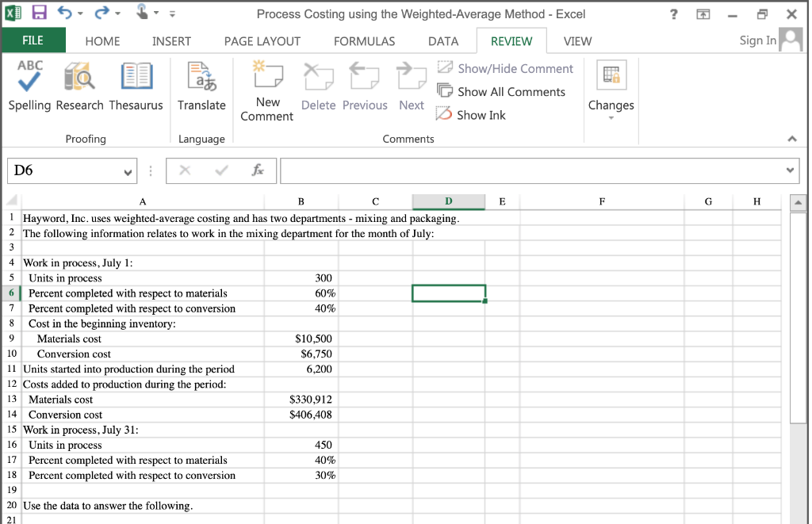Select column F header
812x524 pixels.
click(x=602, y=201)
